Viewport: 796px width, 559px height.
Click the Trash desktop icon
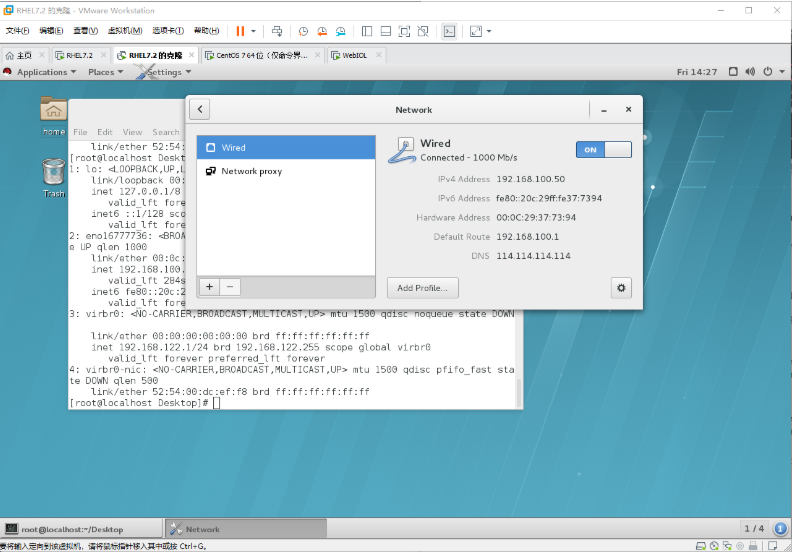click(53, 178)
